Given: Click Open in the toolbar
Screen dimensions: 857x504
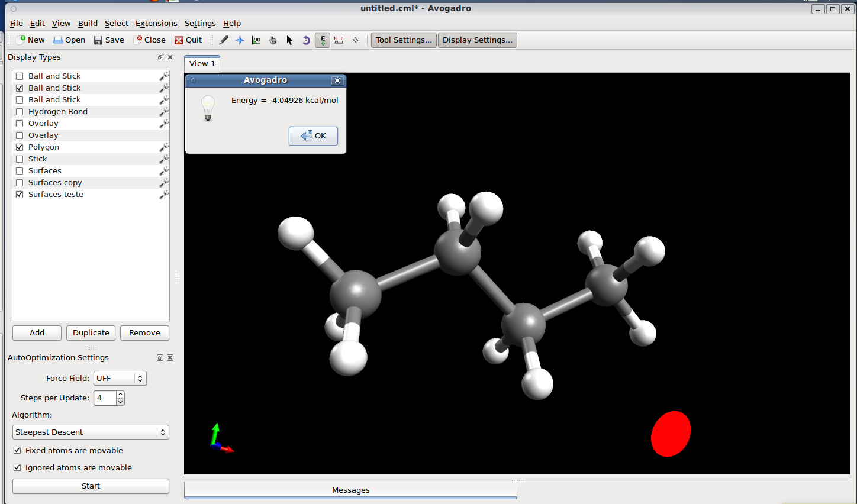Looking at the screenshot, I should tap(69, 40).
